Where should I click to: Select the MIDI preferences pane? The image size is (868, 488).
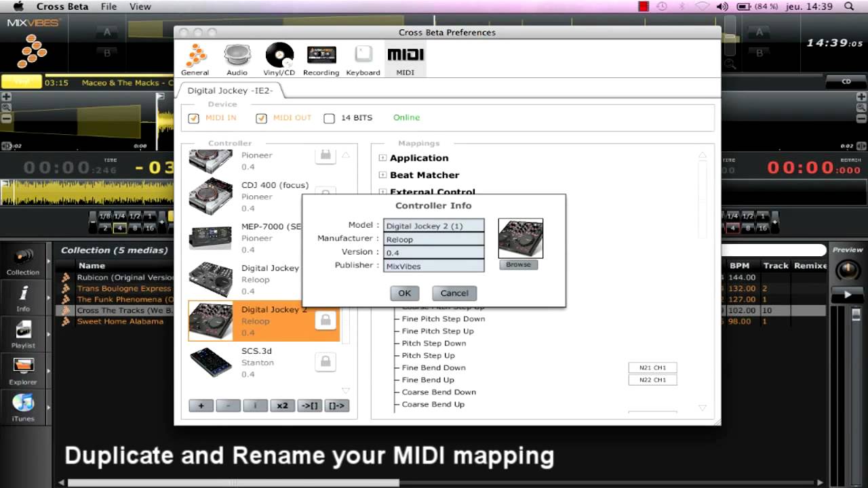[x=405, y=60]
